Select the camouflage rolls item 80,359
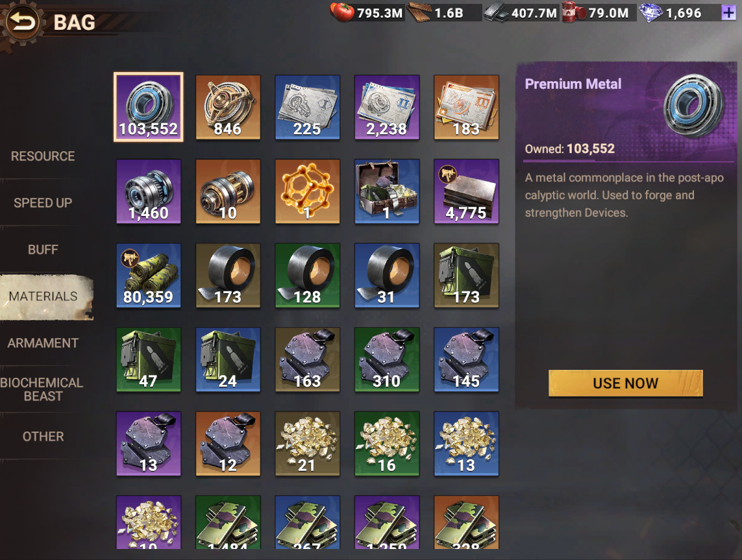This screenshot has height=560, width=742. 148,275
